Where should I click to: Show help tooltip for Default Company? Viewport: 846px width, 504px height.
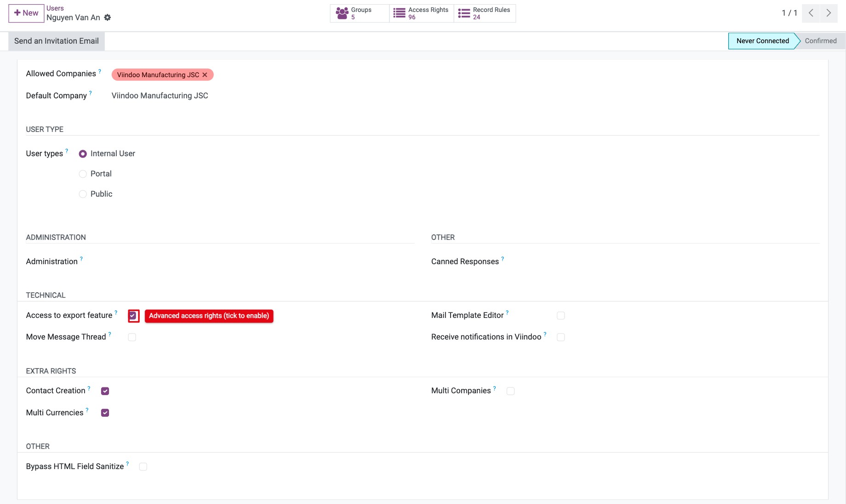(91, 93)
